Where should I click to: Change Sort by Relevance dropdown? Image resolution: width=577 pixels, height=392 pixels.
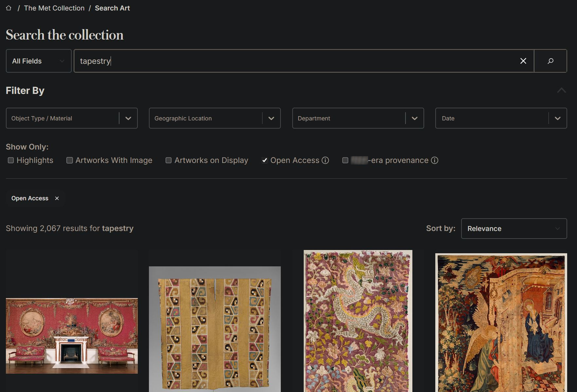point(514,228)
